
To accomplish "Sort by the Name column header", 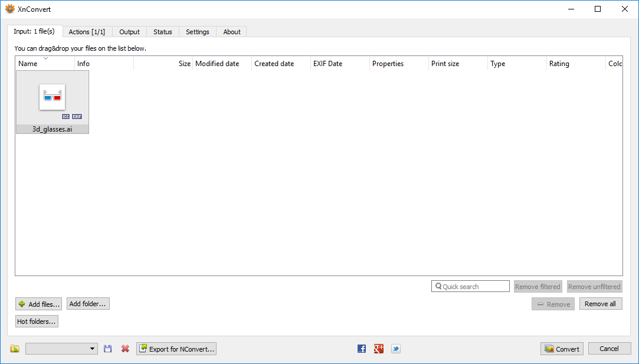I will (45, 64).
